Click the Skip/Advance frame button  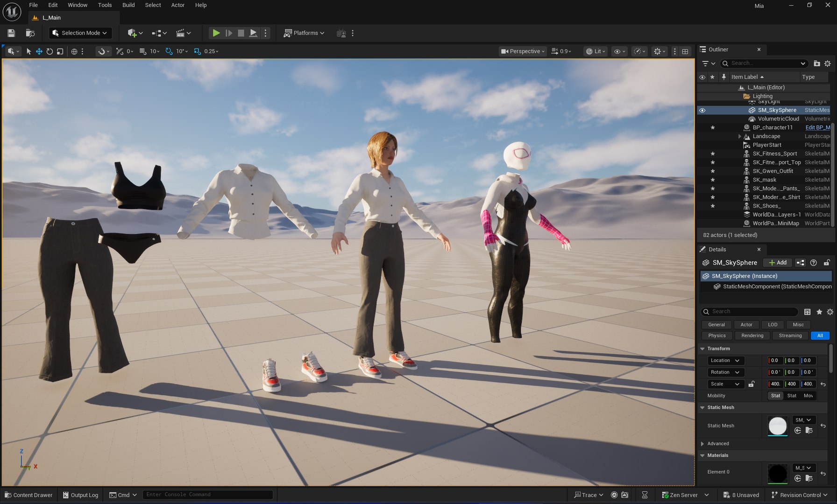[229, 33]
